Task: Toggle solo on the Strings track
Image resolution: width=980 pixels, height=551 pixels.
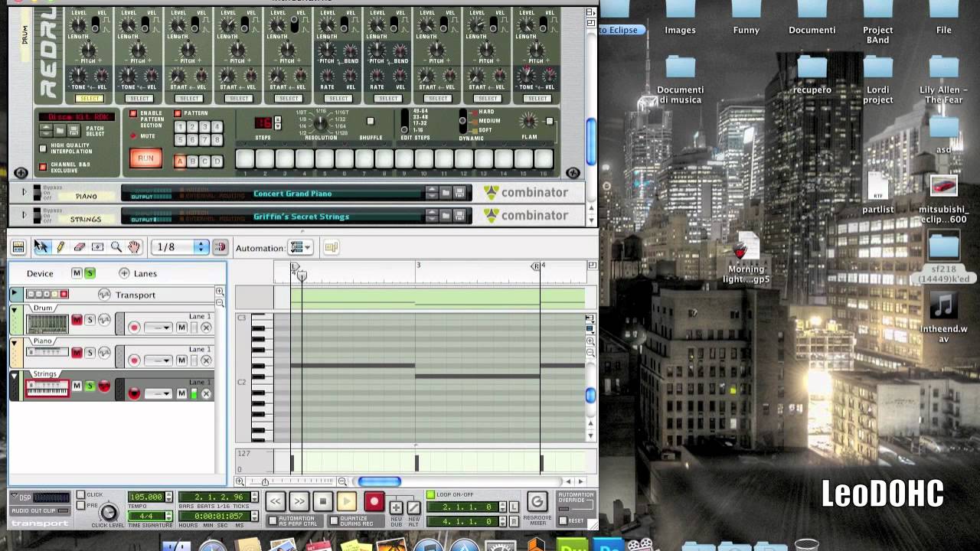Action: coord(90,386)
